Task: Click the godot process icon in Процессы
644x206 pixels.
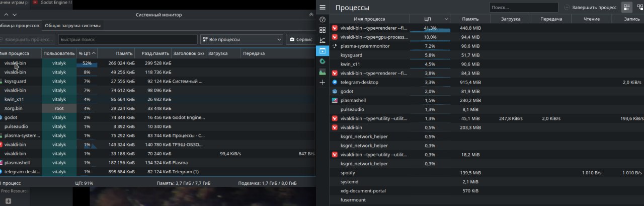Action: [x=335, y=91]
